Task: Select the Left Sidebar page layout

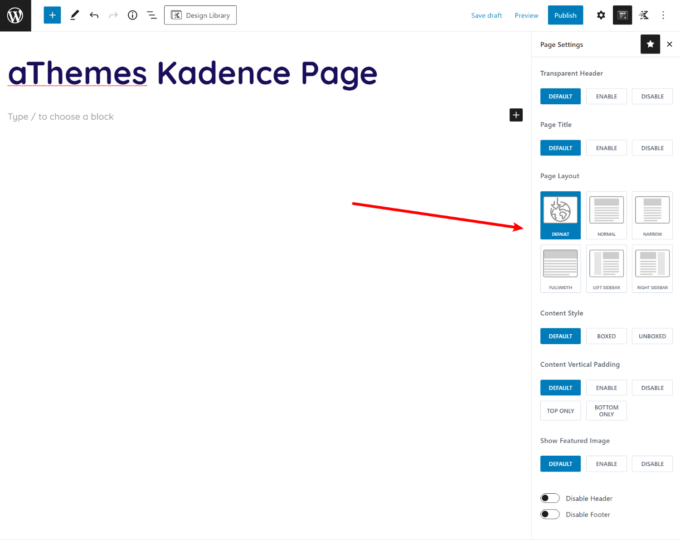Action: pyautogui.click(x=606, y=268)
